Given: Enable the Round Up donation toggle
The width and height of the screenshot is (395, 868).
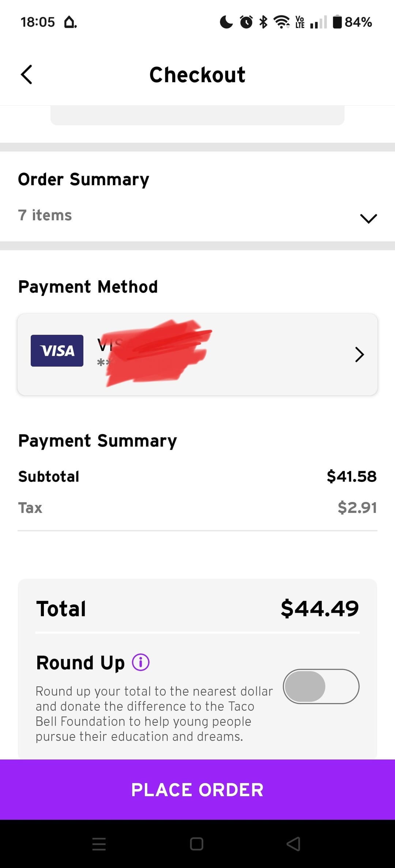Looking at the screenshot, I should click(321, 686).
